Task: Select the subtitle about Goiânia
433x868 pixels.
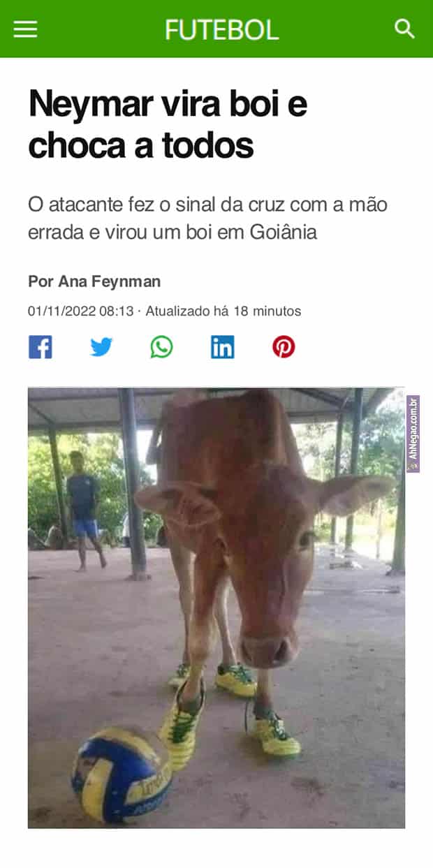Action: 207,219
